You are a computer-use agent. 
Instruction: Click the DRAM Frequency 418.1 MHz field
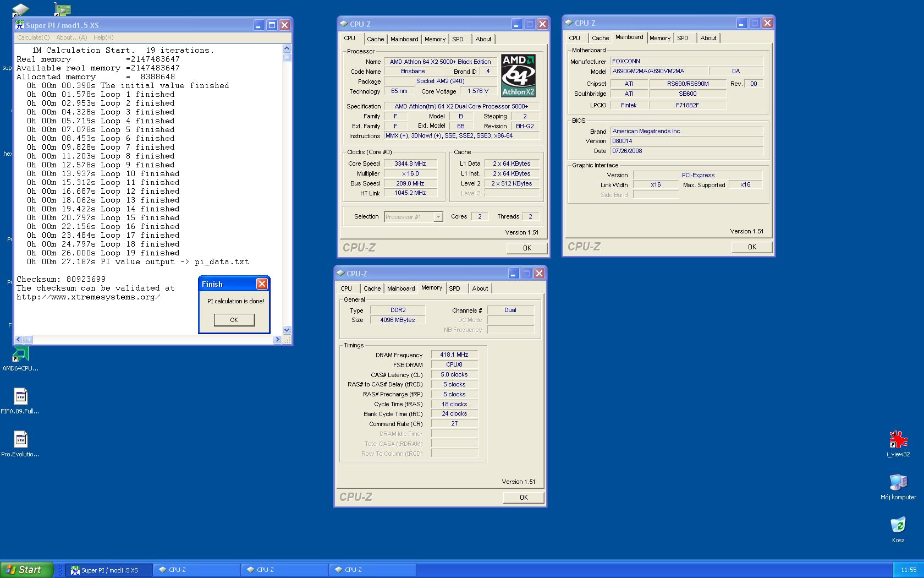tap(454, 355)
